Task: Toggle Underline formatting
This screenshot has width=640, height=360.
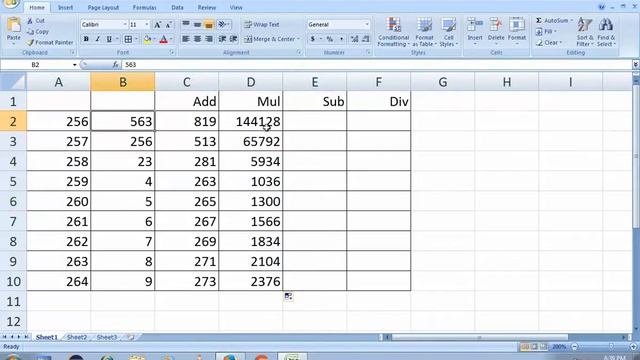Action: click(109, 39)
